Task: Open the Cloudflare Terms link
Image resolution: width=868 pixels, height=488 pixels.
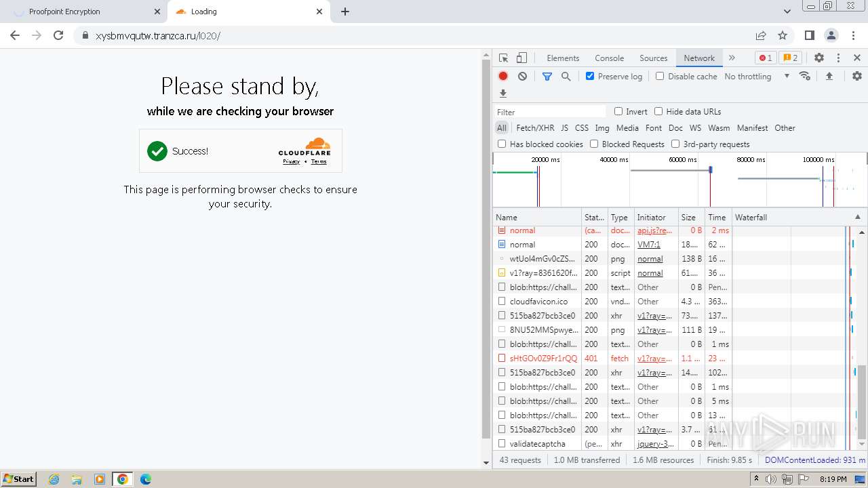Action: (319, 161)
